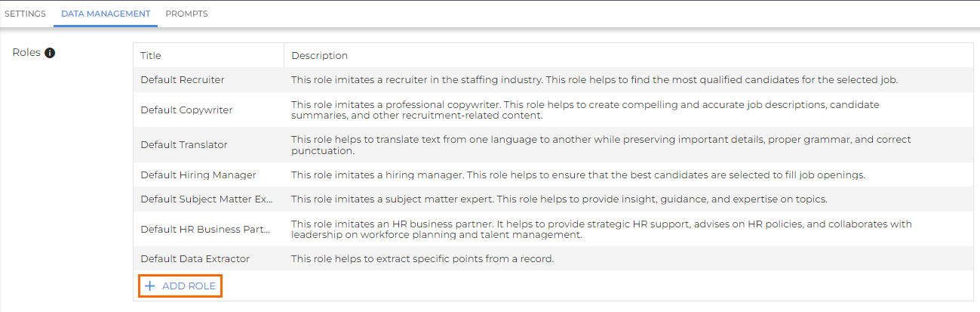
Task: Click the Title column header
Action: point(151,55)
